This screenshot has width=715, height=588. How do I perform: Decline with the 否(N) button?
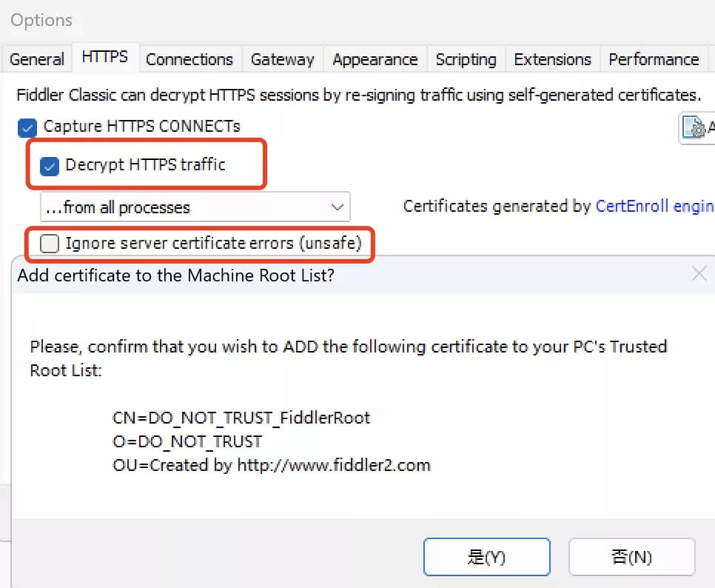631,556
